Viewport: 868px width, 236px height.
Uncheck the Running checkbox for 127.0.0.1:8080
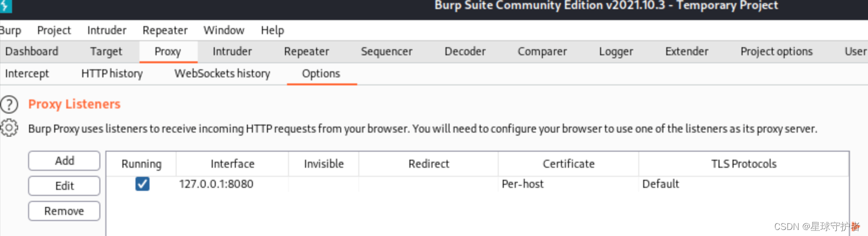coord(142,184)
